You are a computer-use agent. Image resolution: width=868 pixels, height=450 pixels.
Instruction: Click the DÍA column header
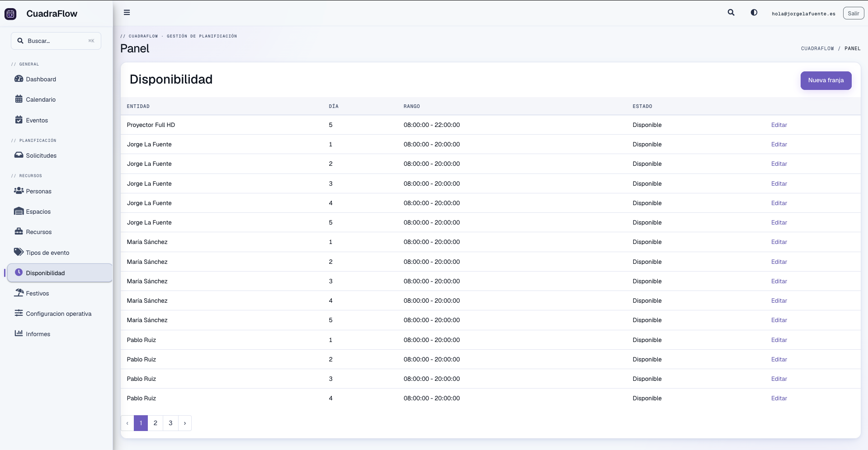pos(334,106)
